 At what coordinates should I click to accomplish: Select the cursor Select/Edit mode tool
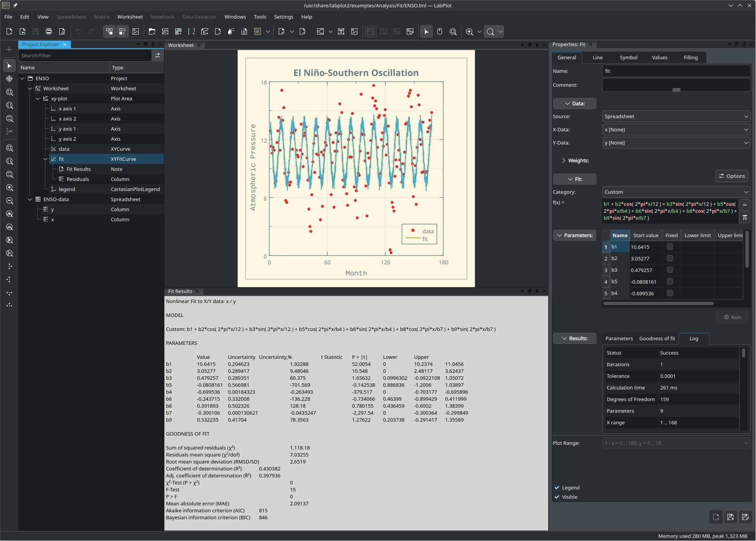426,32
